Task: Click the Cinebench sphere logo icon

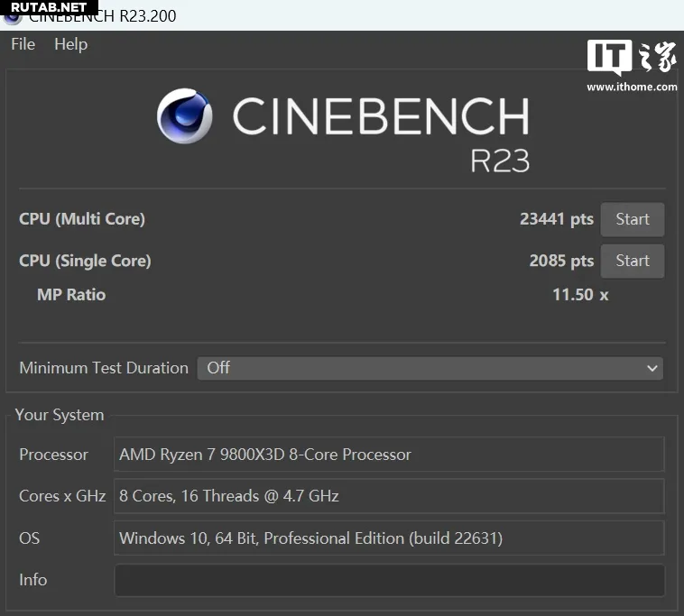Action: 184,116
